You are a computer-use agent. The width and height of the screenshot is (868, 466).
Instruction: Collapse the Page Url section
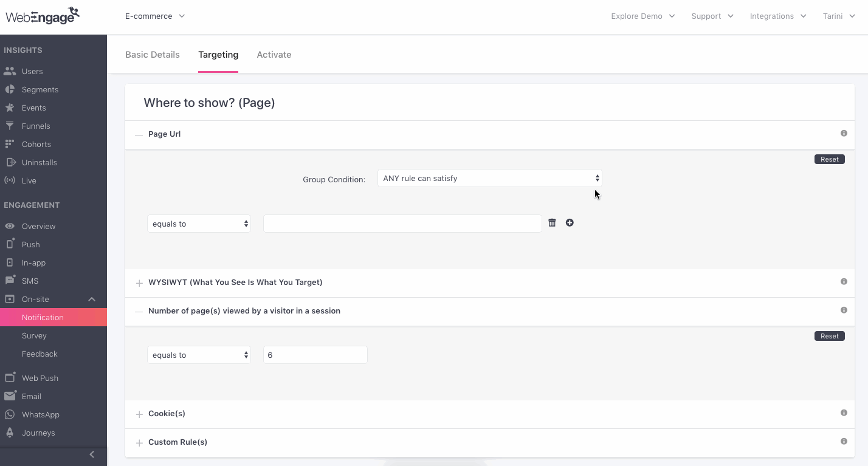coord(139,134)
